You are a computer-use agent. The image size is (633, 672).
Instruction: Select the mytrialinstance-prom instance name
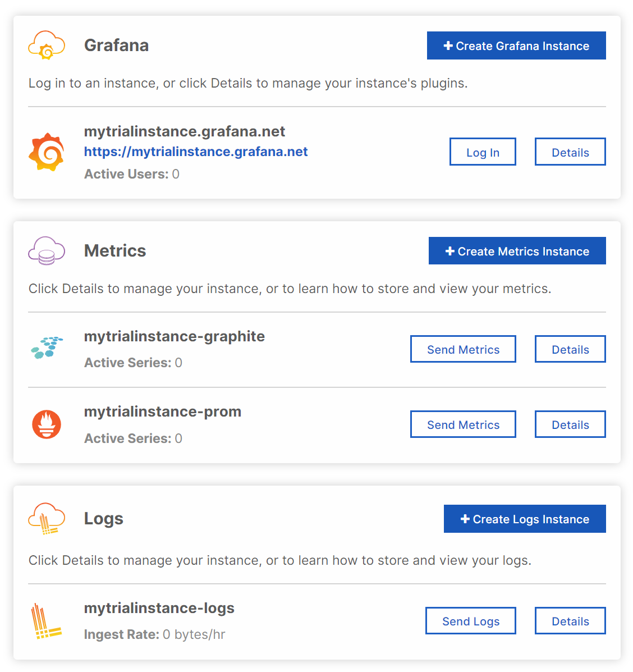(163, 412)
